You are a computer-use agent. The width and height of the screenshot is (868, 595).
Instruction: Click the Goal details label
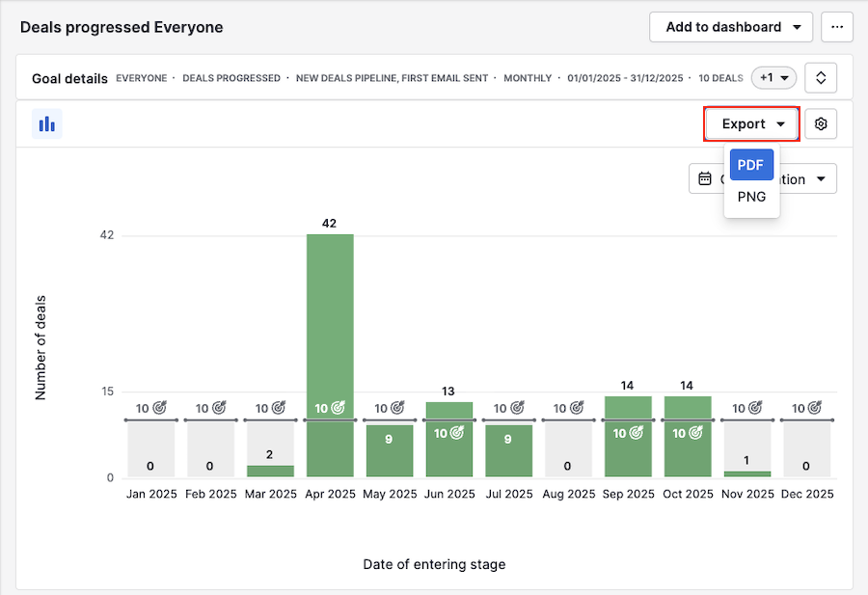[x=69, y=78]
